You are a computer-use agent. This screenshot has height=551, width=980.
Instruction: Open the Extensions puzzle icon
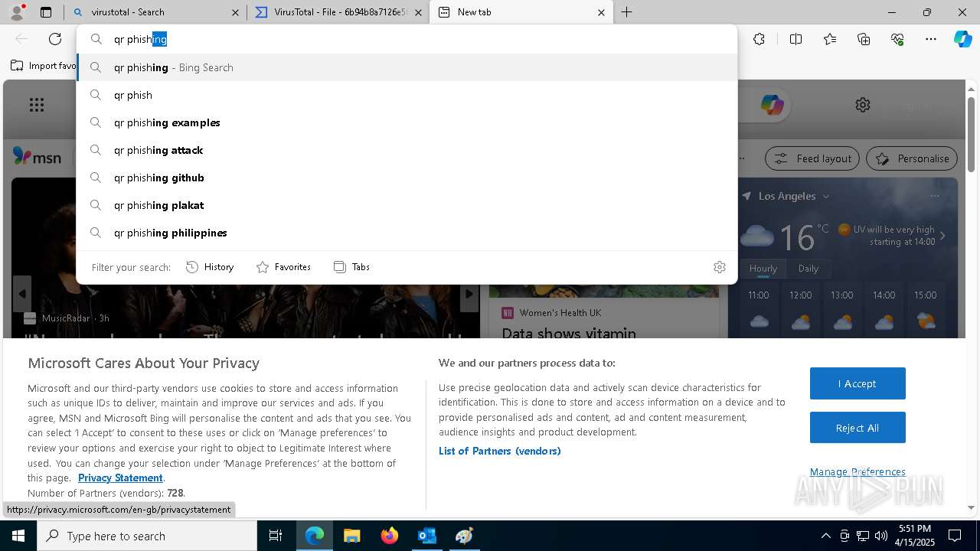pyautogui.click(x=759, y=39)
